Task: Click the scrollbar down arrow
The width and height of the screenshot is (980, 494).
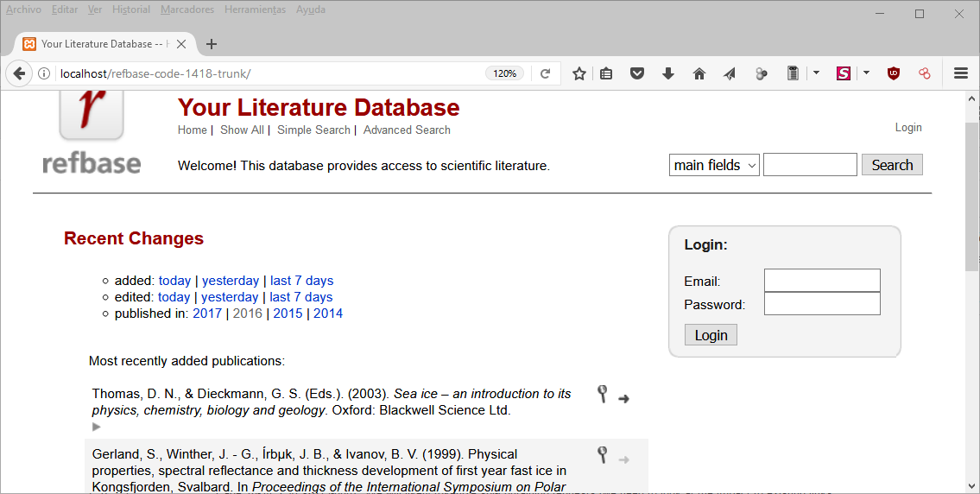Action: [x=971, y=486]
